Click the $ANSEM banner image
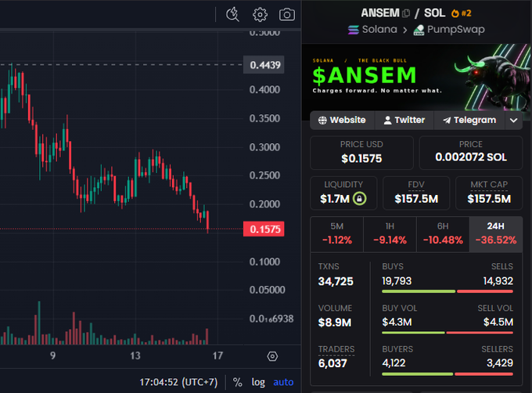532x393 pixels. tap(416, 78)
